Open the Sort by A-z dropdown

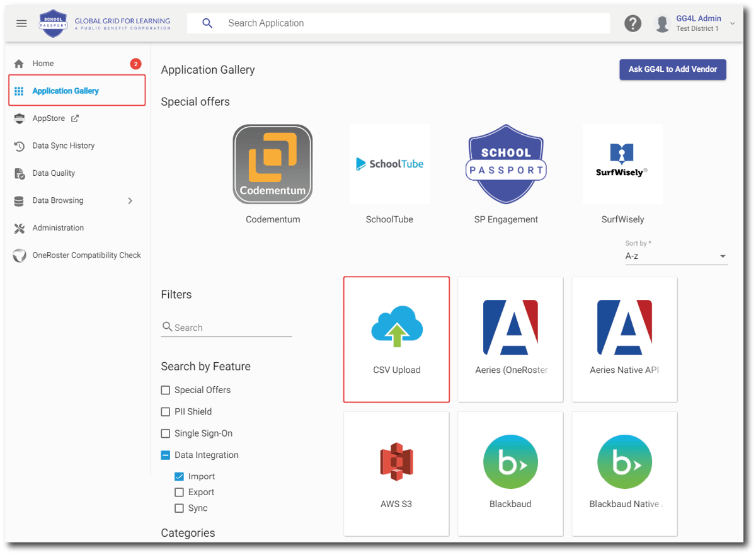tap(676, 256)
